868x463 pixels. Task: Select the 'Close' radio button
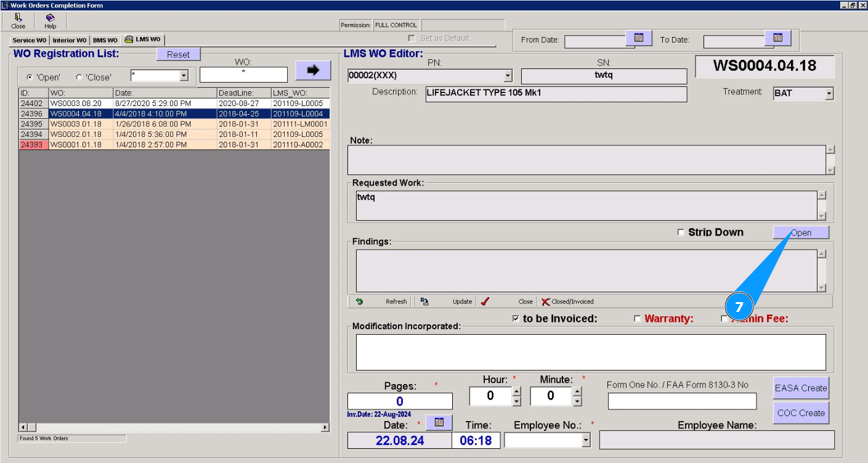79,77
